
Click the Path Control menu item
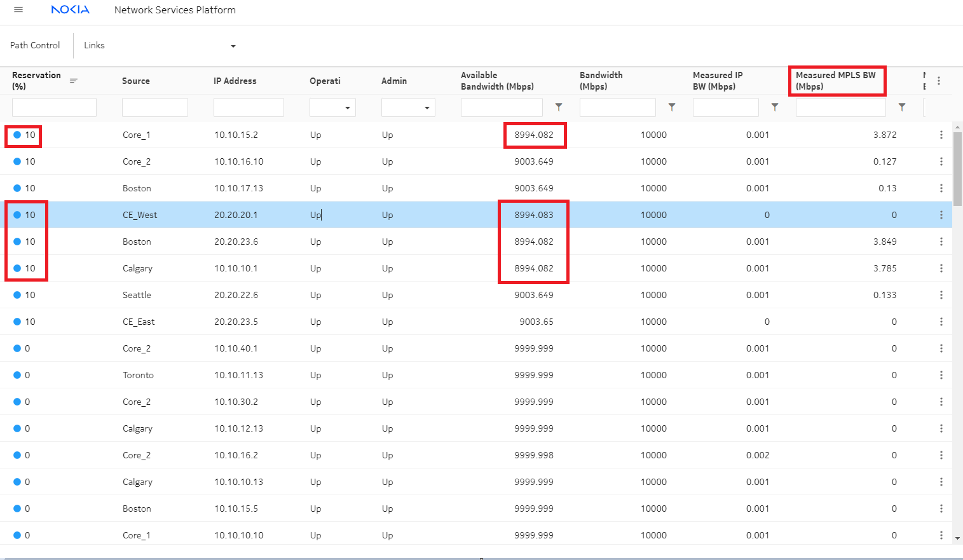point(35,45)
